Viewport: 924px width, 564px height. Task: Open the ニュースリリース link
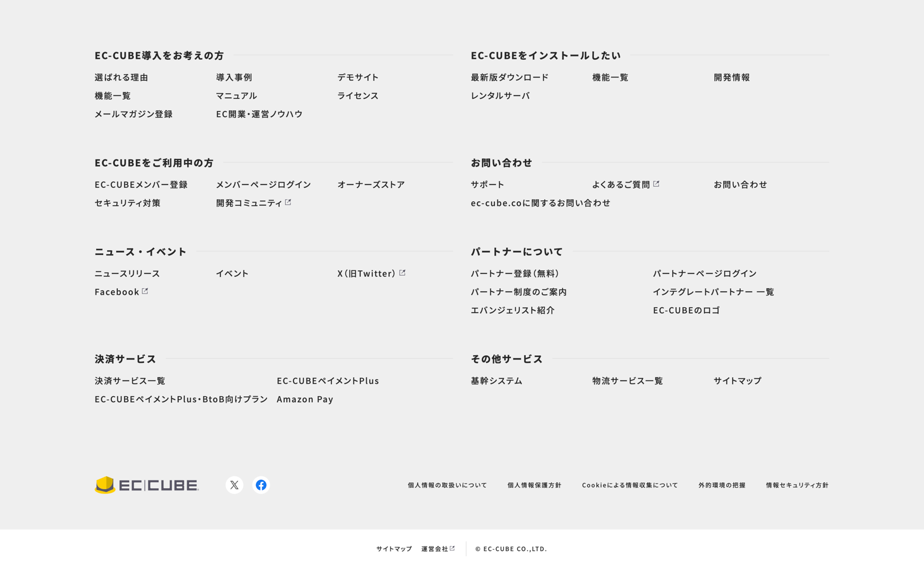click(127, 273)
